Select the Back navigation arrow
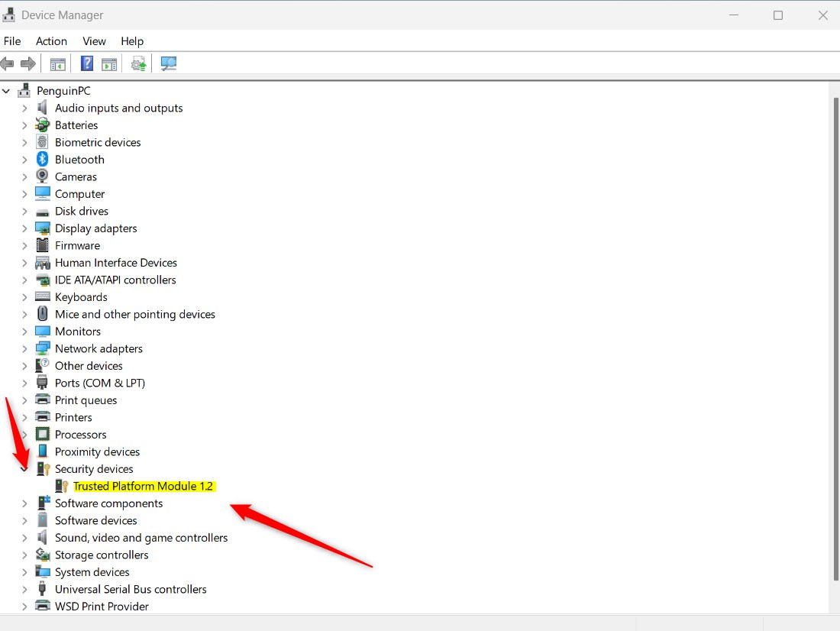 point(8,63)
